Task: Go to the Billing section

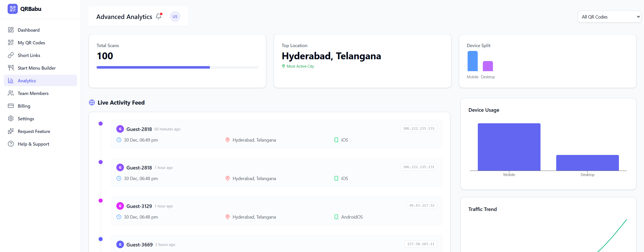Action: pyautogui.click(x=41, y=106)
